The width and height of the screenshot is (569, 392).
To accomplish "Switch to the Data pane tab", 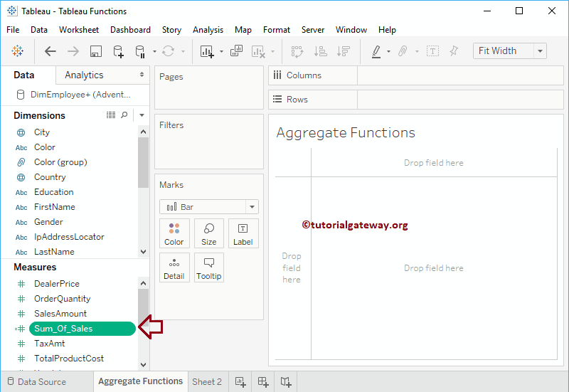I will click(24, 75).
